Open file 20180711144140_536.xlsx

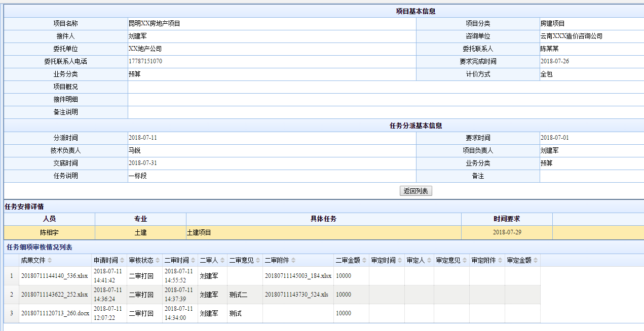54,276
